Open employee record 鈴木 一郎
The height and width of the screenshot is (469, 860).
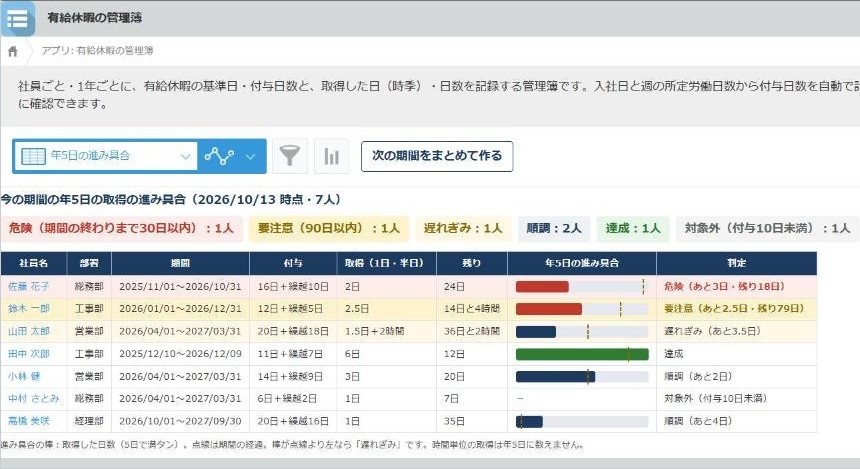tap(29, 309)
